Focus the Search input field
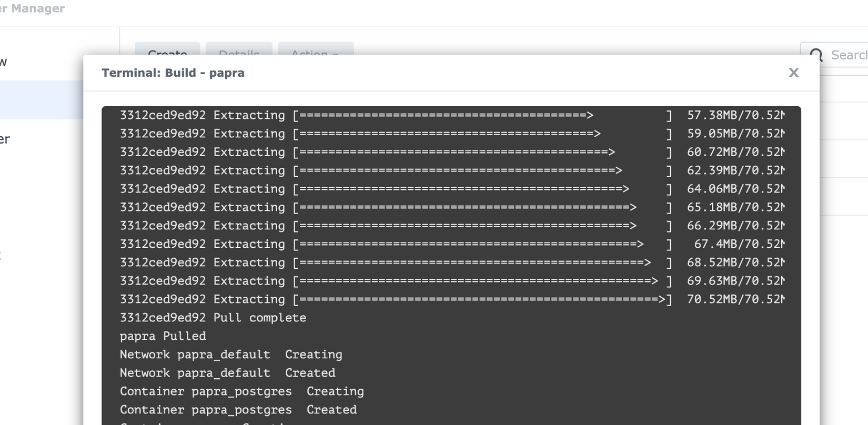The width and height of the screenshot is (868, 425). coord(847,55)
